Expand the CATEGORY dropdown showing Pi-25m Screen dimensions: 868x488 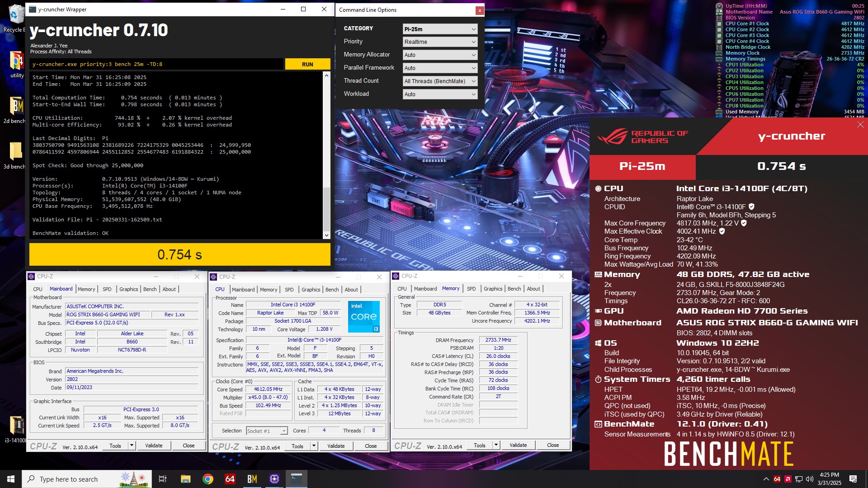point(440,29)
